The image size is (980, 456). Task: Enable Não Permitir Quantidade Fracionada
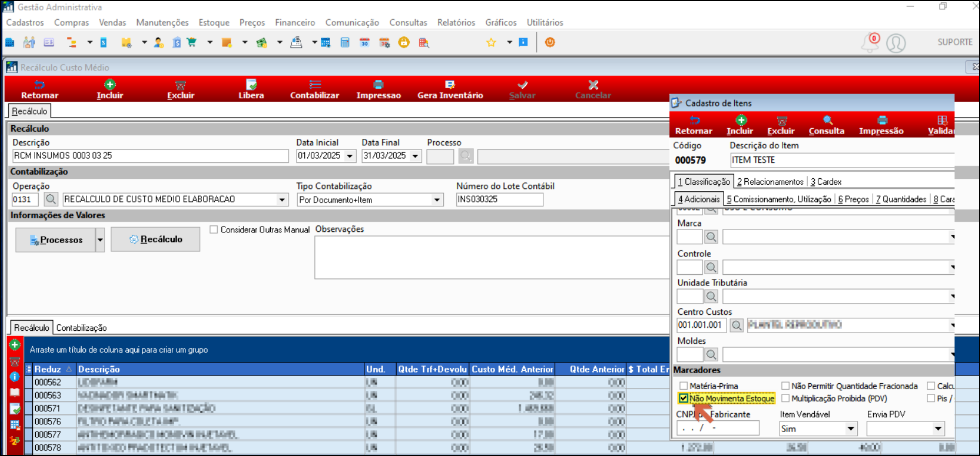[786, 386]
